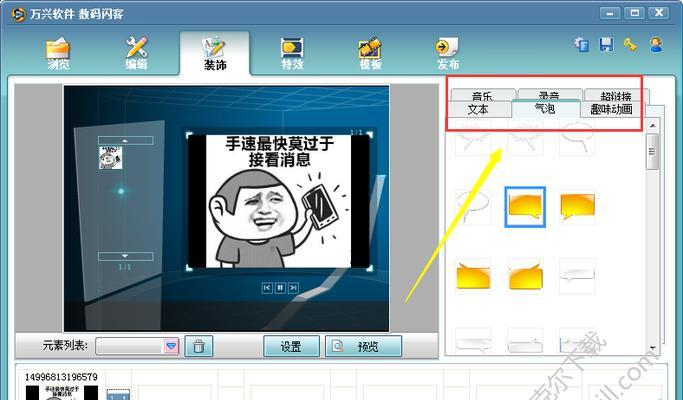Image resolution: width=683 pixels, height=400 pixels.
Task: Click the 设置 settings button
Action: 291,346
